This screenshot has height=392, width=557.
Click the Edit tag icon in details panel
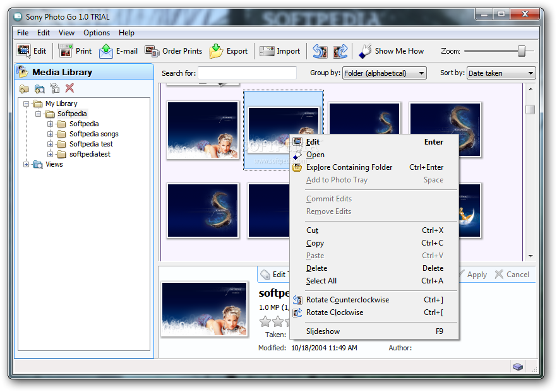[x=265, y=275]
